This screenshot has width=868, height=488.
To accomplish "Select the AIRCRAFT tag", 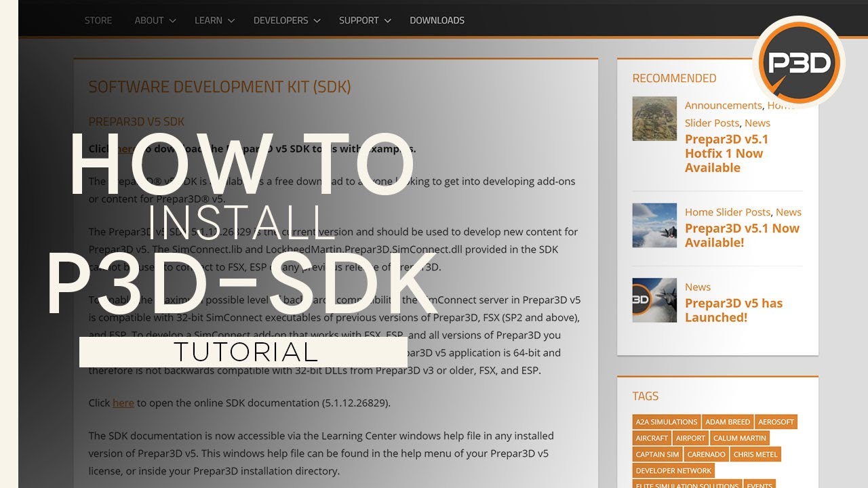I will click(x=652, y=438).
